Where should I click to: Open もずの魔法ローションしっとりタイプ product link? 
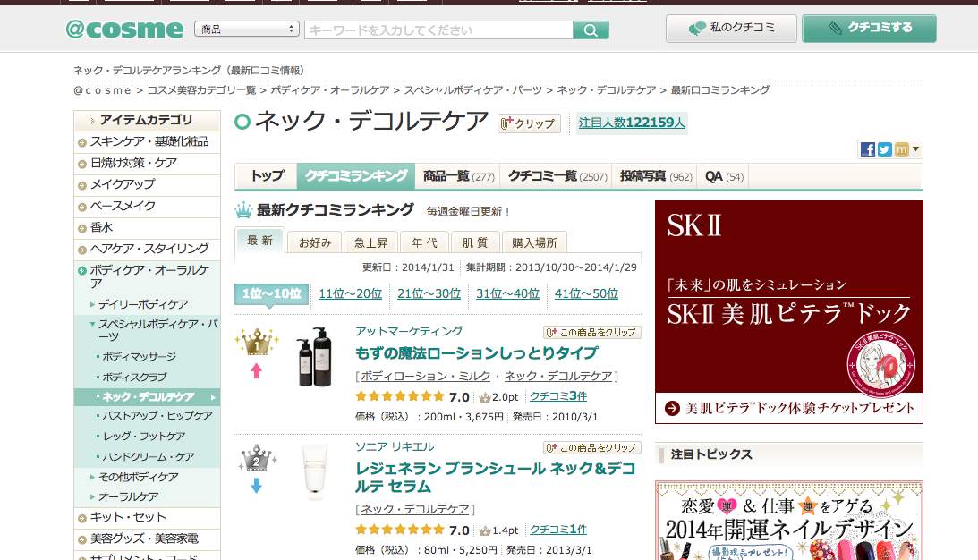point(477,353)
